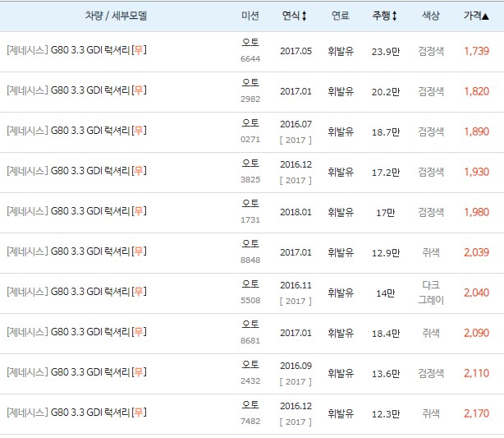Click plate number 2982

[250, 99]
